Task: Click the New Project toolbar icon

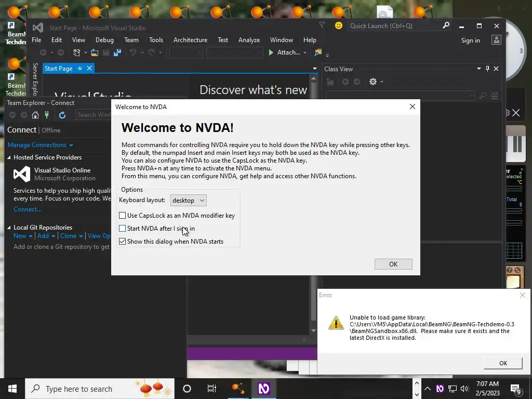Action: (x=77, y=52)
